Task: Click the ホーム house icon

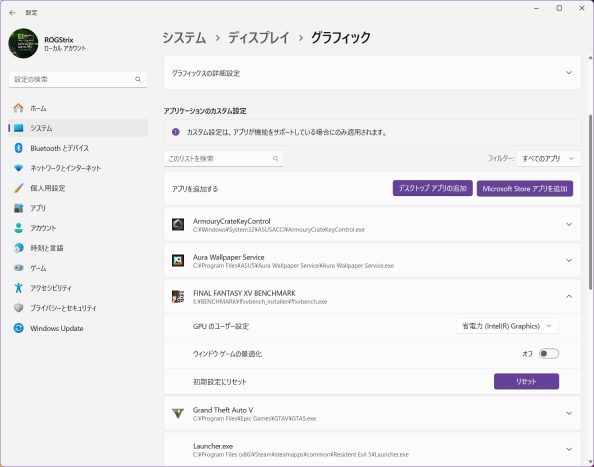Action: (x=19, y=108)
